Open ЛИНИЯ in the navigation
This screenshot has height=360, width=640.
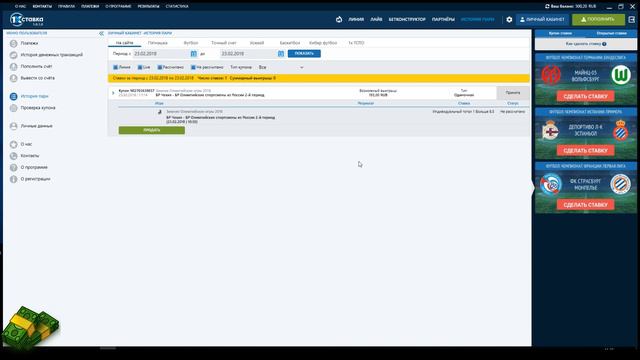356,19
